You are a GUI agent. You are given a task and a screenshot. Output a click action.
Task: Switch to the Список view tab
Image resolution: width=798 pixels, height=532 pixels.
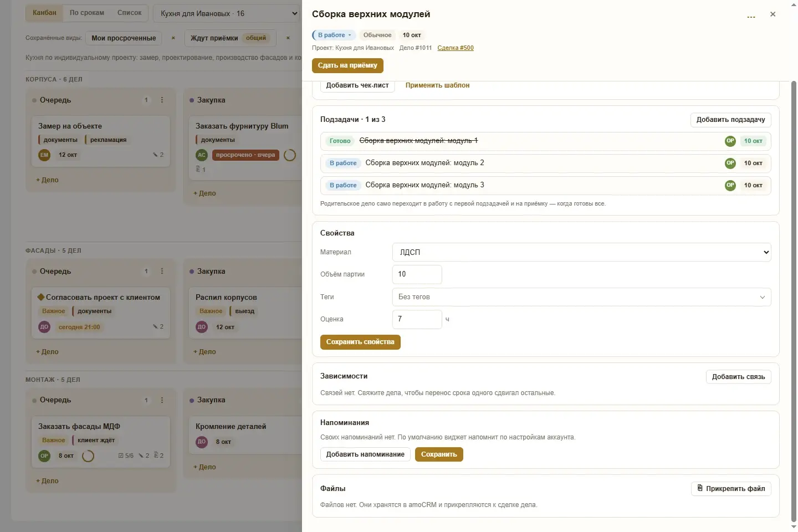130,13
